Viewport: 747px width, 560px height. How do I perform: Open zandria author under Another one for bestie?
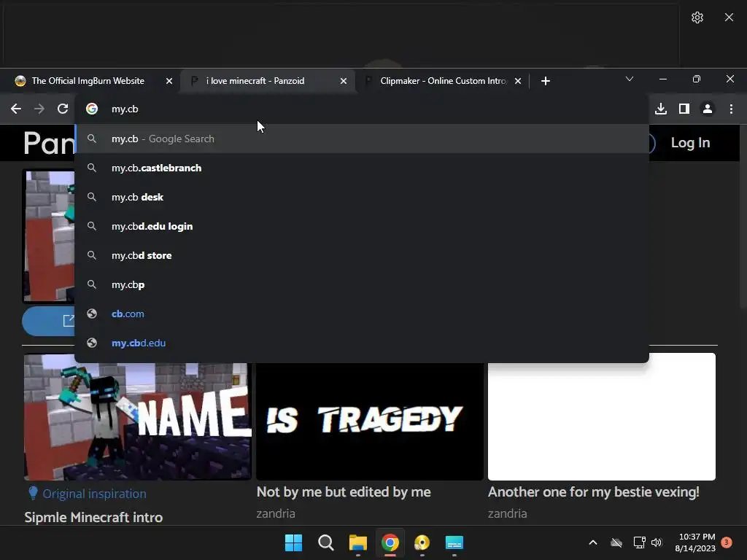pyautogui.click(x=508, y=513)
